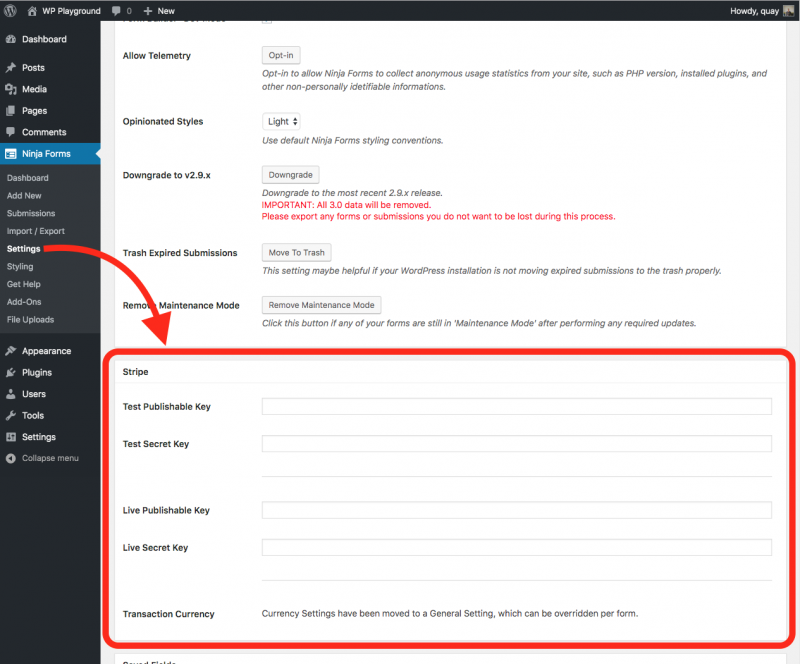The height and width of the screenshot is (664, 800).
Task: Open the Opinionated Styles dropdown
Action: tap(281, 120)
